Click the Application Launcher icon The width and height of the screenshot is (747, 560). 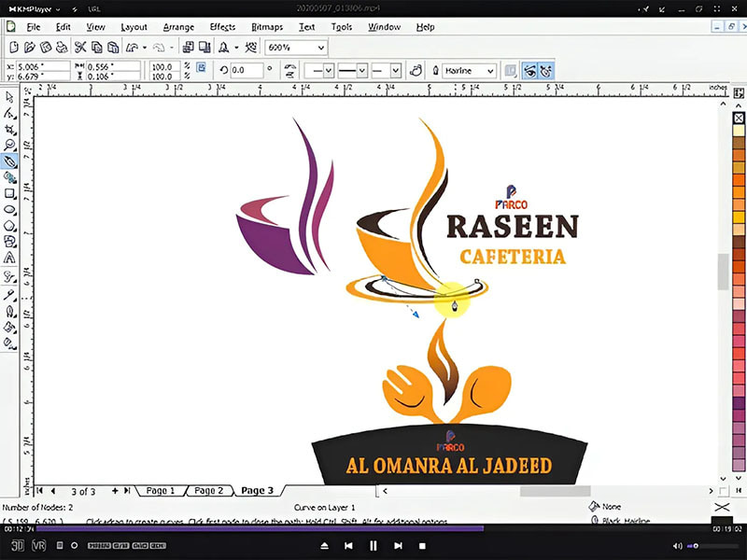(x=223, y=47)
